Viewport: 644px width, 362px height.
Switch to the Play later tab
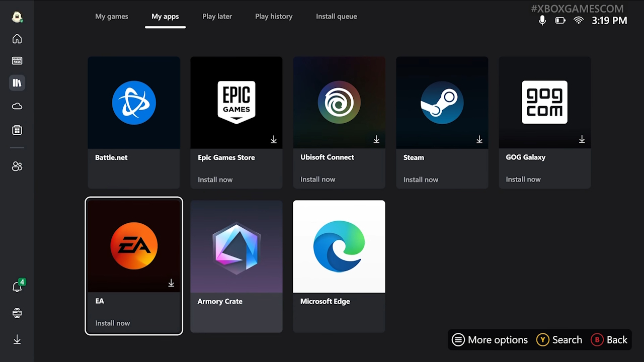(x=217, y=17)
